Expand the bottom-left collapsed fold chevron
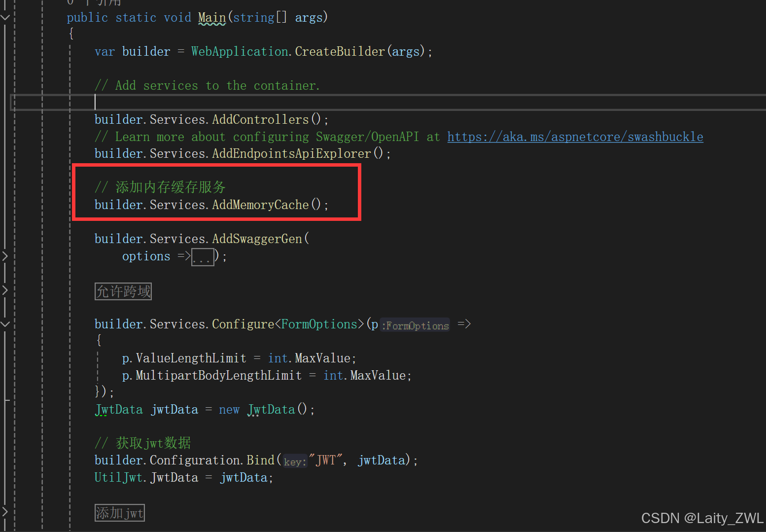Viewport: 766px width, 532px height. 5,511
